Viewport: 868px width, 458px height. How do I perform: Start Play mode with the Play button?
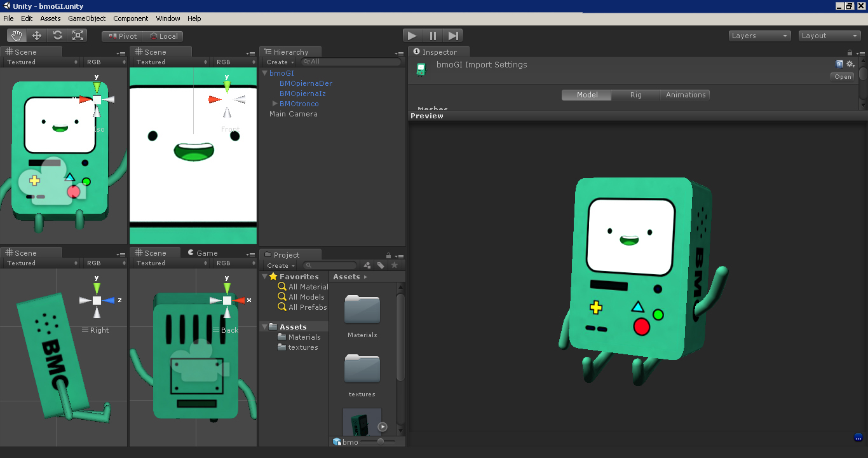point(412,36)
